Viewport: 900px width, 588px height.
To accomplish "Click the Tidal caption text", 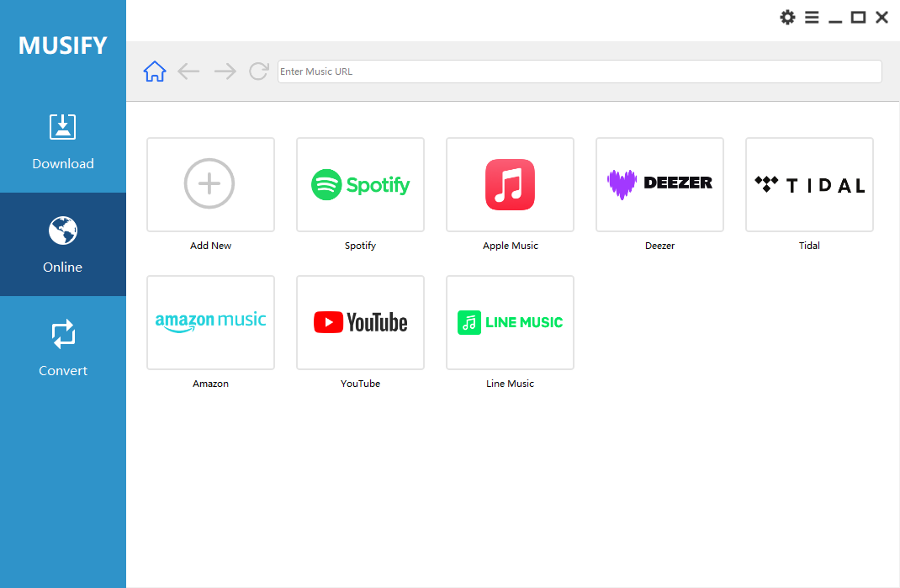I will click(x=809, y=245).
